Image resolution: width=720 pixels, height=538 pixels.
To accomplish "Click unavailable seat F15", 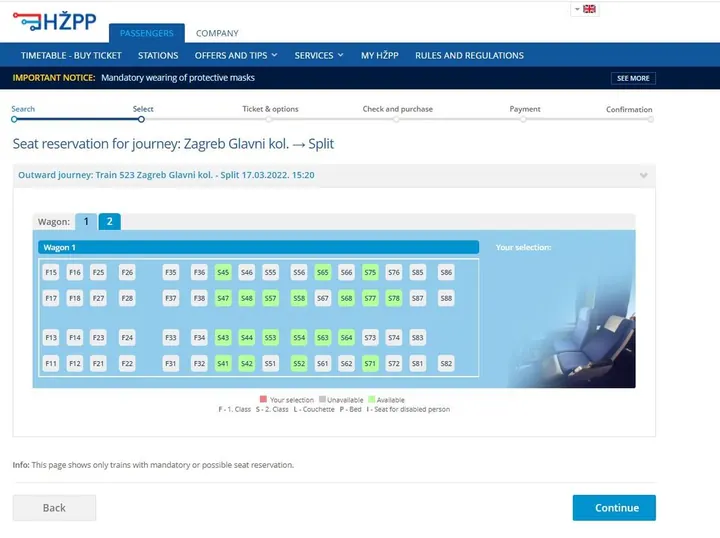I will (x=51, y=272).
